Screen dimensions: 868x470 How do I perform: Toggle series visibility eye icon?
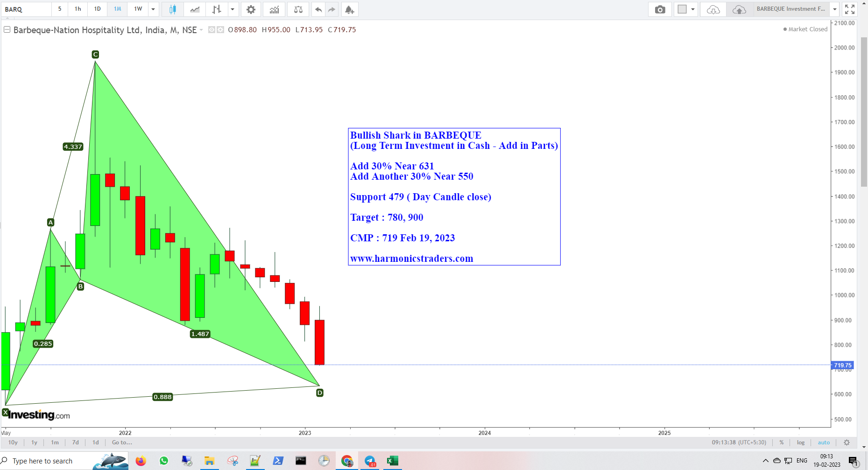[x=212, y=29]
